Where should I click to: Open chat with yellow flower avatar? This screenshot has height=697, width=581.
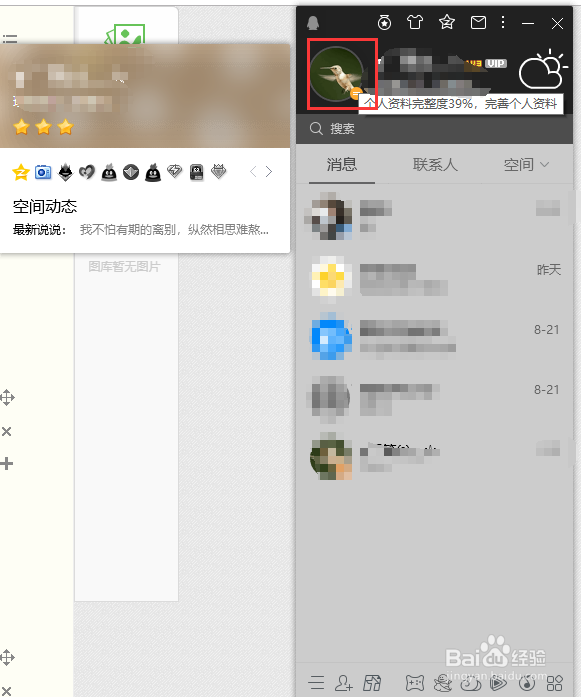[x=331, y=278]
